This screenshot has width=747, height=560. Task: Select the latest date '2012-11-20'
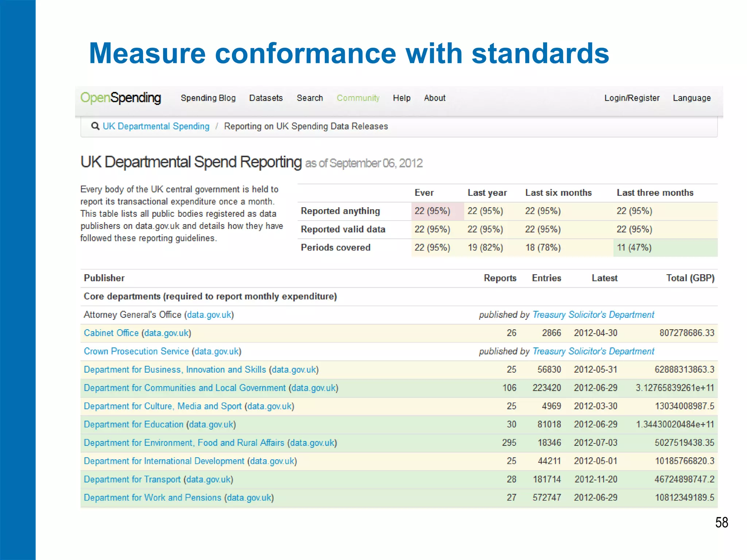596,479
